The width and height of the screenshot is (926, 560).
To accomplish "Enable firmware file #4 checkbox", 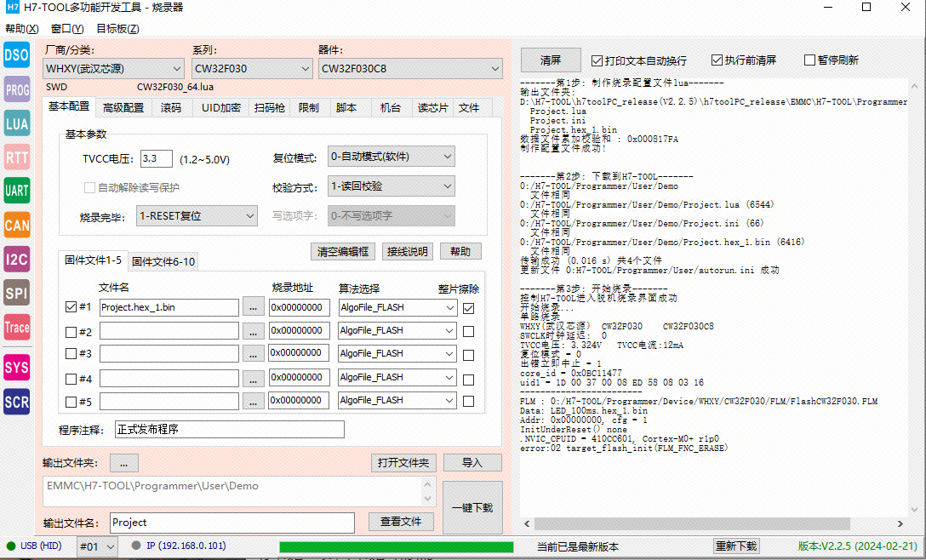I will tap(71, 380).
